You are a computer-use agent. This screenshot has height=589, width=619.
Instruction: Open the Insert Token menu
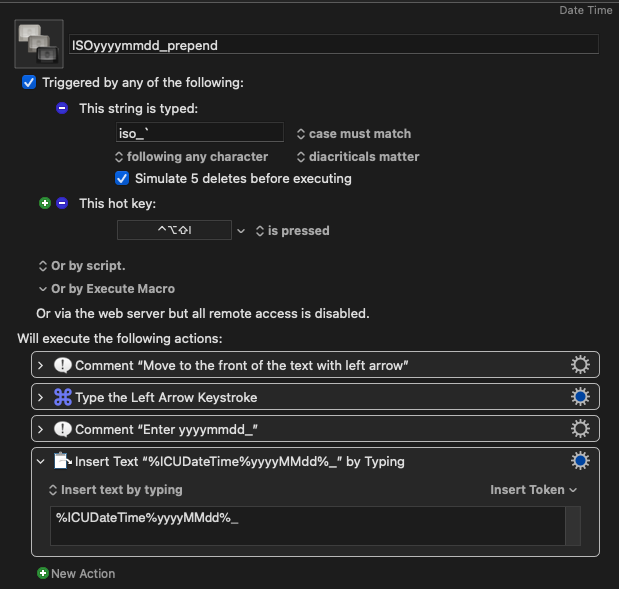533,490
